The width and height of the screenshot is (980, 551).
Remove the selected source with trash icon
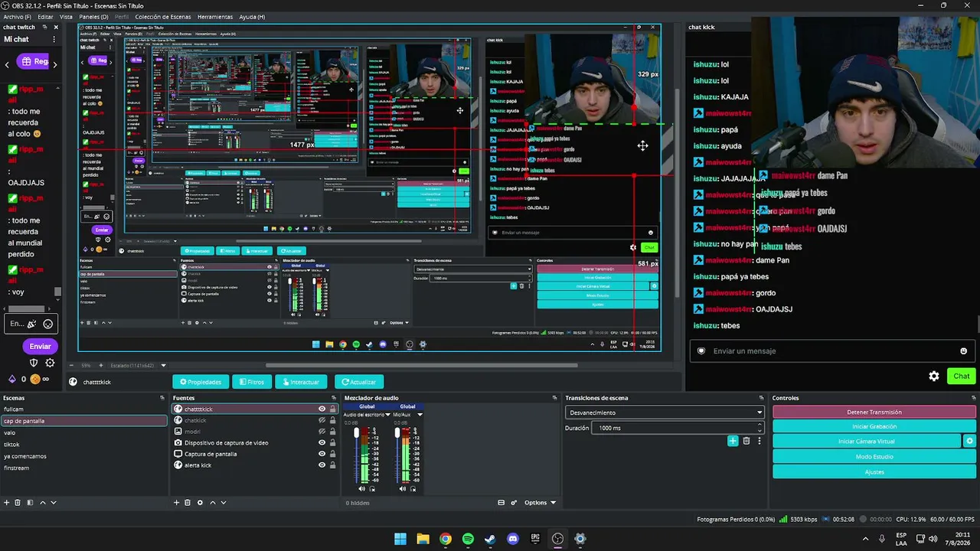point(188,503)
